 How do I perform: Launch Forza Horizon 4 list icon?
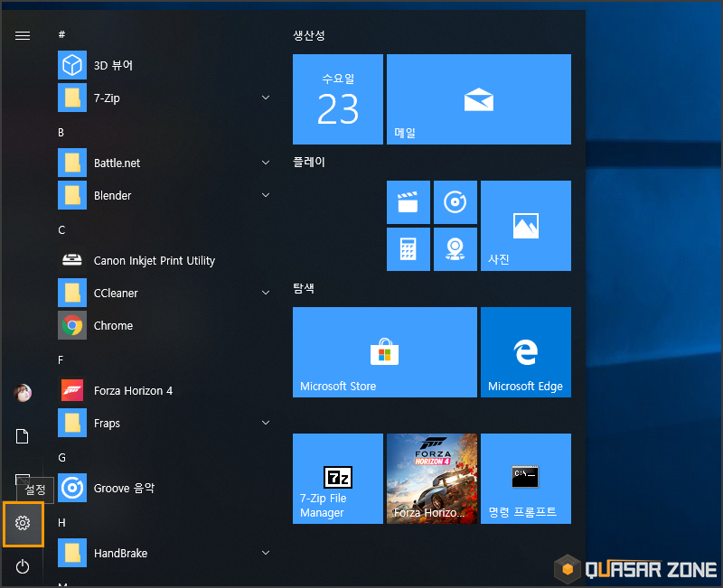pyautogui.click(x=72, y=390)
